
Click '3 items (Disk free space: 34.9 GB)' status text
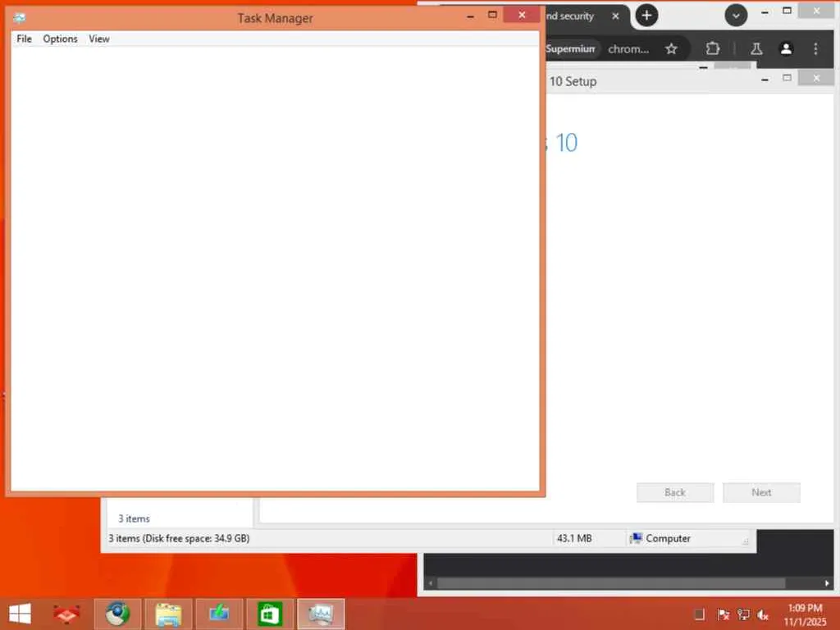tap(179, 538)
